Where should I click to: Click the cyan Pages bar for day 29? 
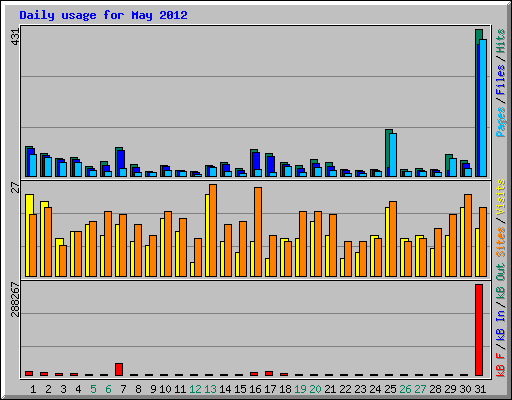point(453,167)
